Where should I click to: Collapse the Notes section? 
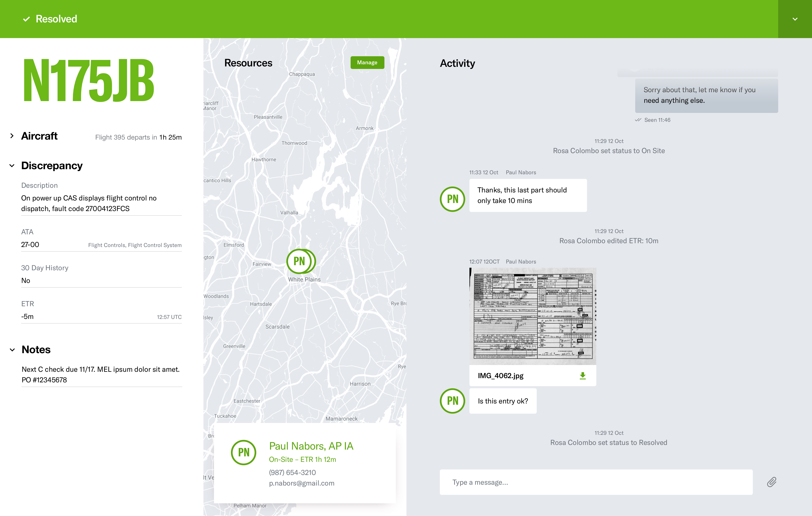tap(12, 350)
